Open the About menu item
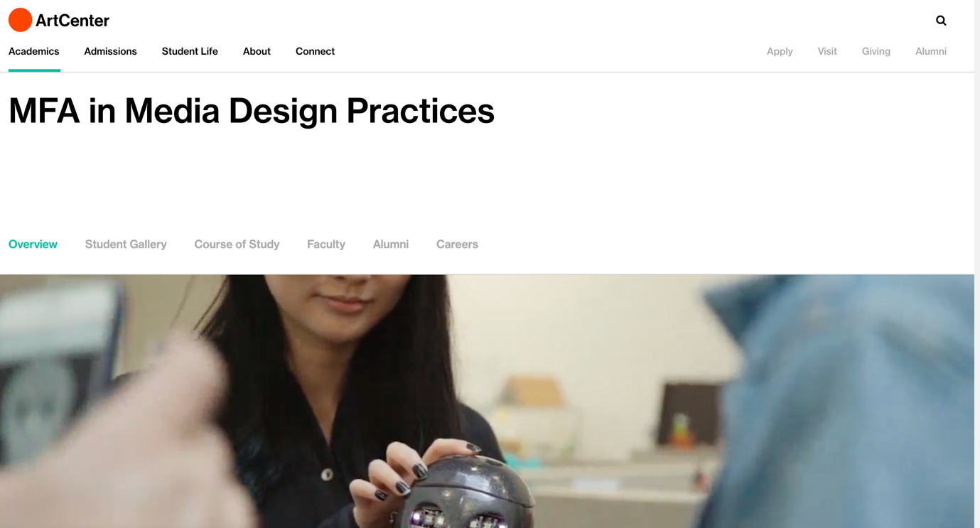The width and height of the screenshot is (980, 528). point(257,51)
